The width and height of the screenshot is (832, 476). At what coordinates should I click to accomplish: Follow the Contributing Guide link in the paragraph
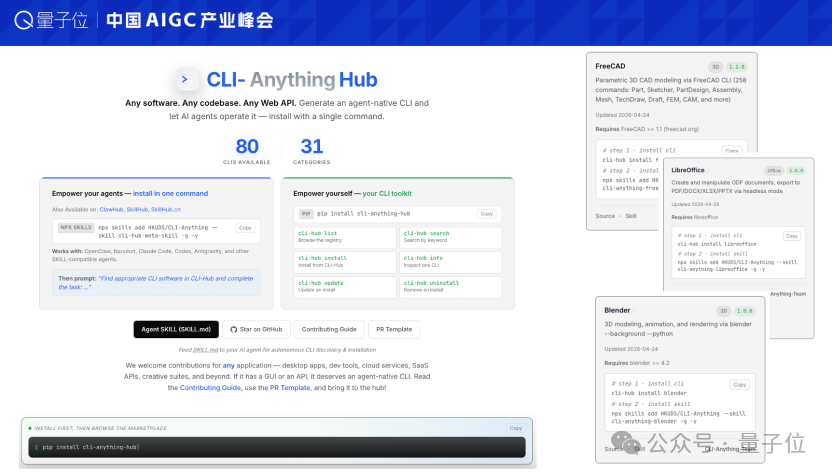(210, 388)
